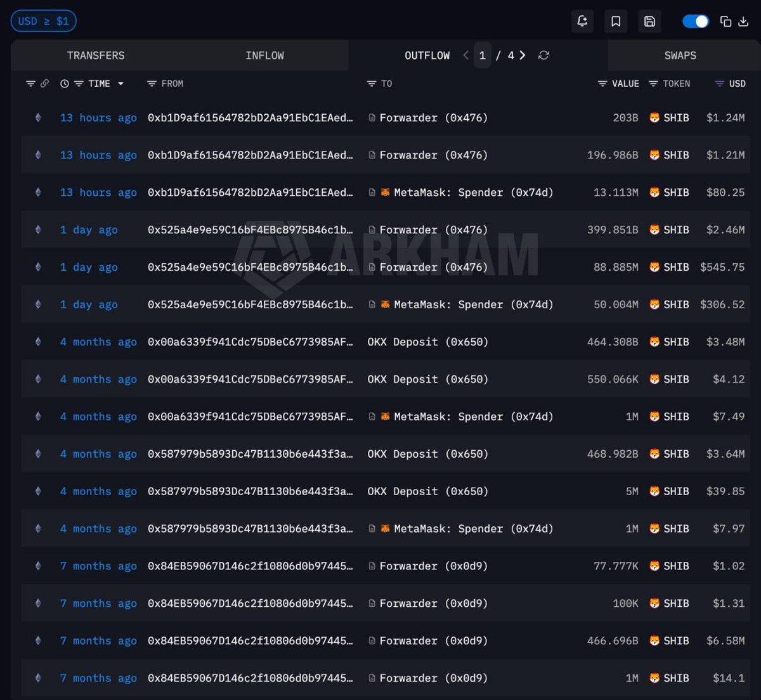Image resolution: width=761 pixels, height=700 pixels.
Task: Go to previous page arrow
Action: point(466,55)
